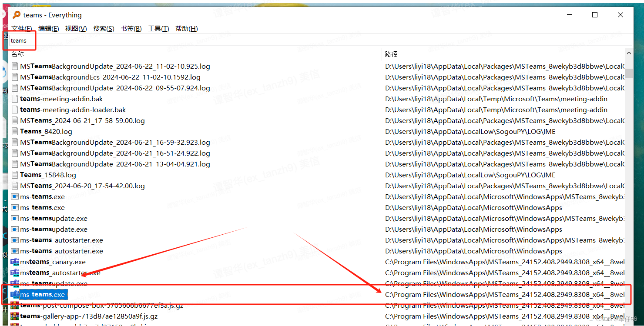Screen dimensions: 644x326
Task: Click the Everything magnifier icon in title bar
Action: click(17, 15)
